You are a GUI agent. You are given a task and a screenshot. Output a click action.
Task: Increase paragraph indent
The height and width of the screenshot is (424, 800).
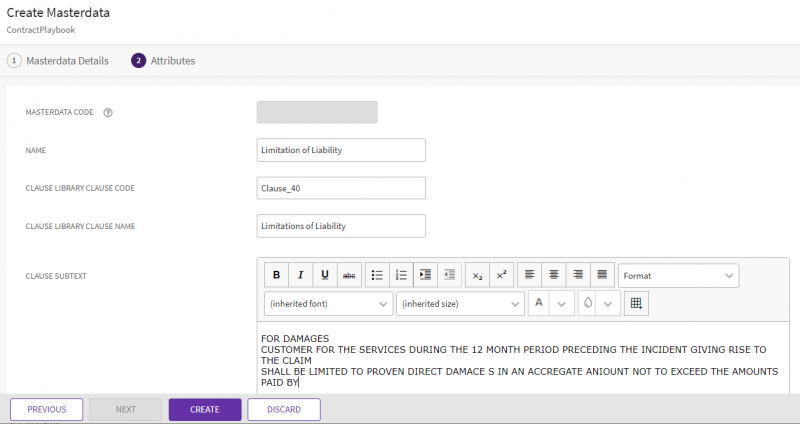(426, 275)
